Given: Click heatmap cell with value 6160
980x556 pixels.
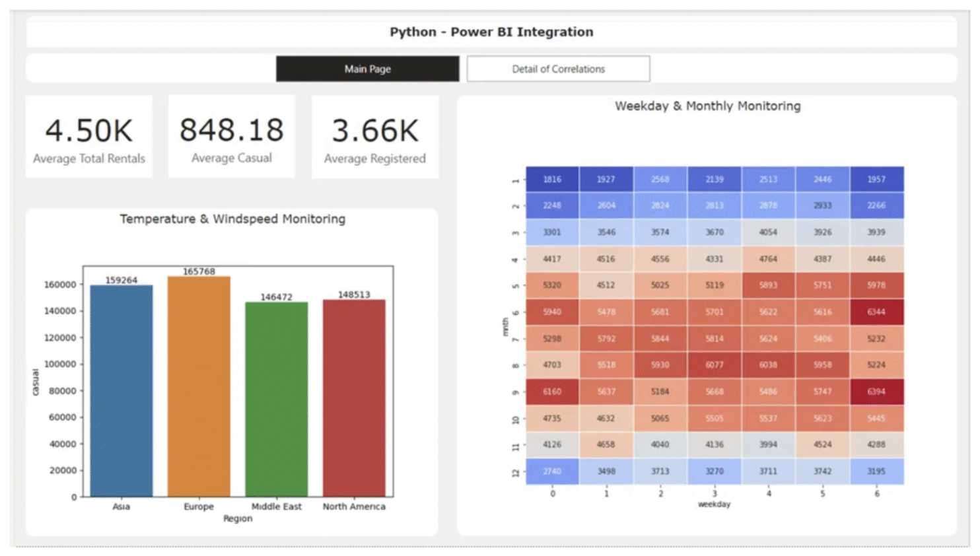Looking at the screenshot, I should click(552, 392).
